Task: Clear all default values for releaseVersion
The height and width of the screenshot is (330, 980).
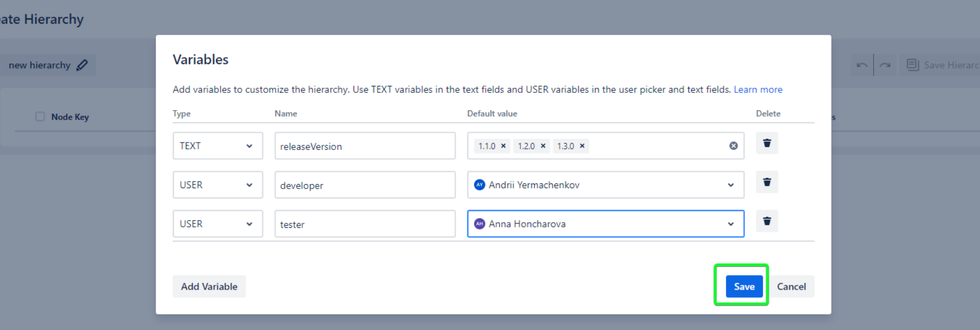Action: (x=733, y=146)
